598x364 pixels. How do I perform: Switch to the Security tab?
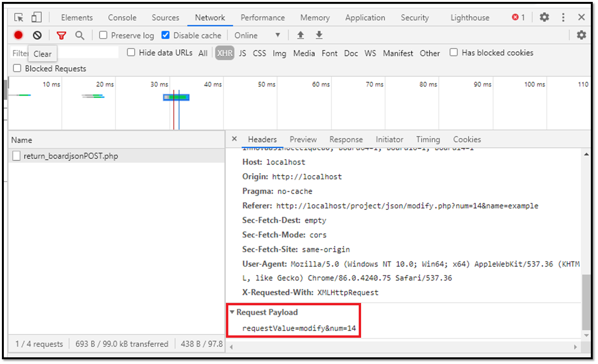(x=415, y=18)
